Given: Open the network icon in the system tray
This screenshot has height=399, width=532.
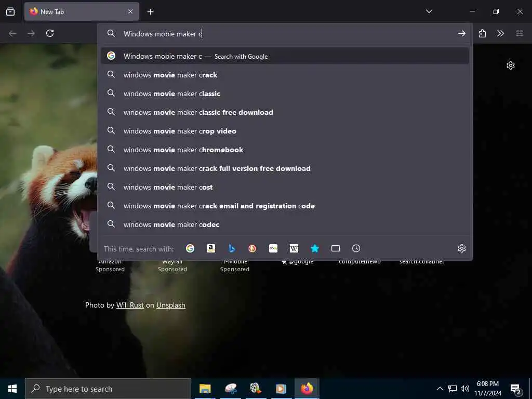Looking at the screenshot, I should pyautogui.click(x=453, y=389).
